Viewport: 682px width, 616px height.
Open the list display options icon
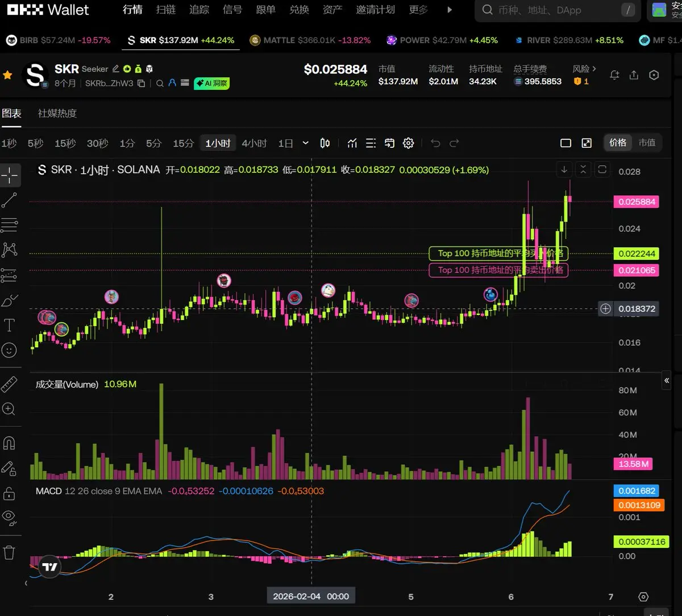tap(371, 143)
